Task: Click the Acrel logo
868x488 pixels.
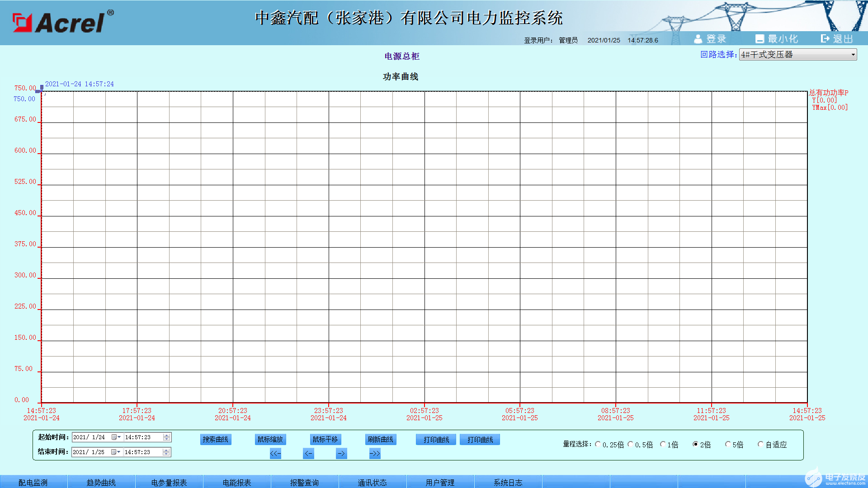Action: pos(63,22)
